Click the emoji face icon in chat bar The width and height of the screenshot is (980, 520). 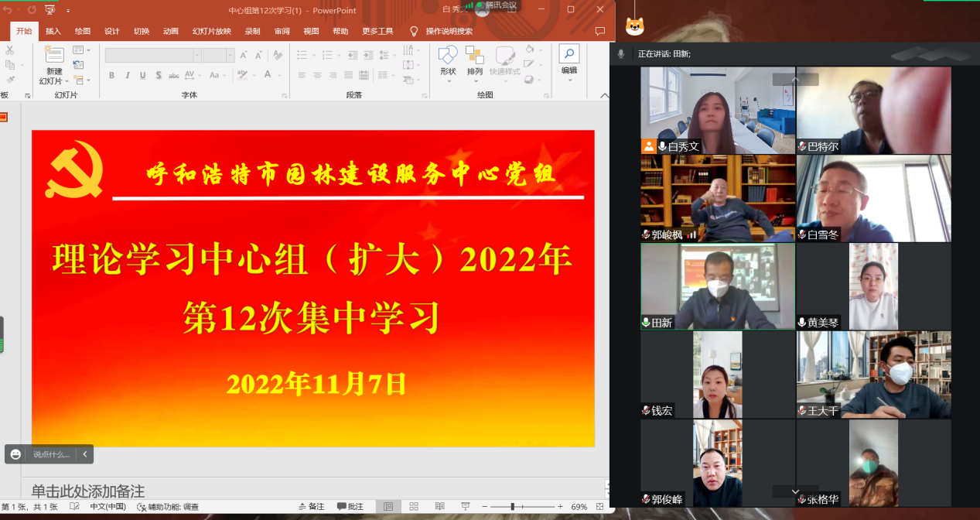pos(15,454)
